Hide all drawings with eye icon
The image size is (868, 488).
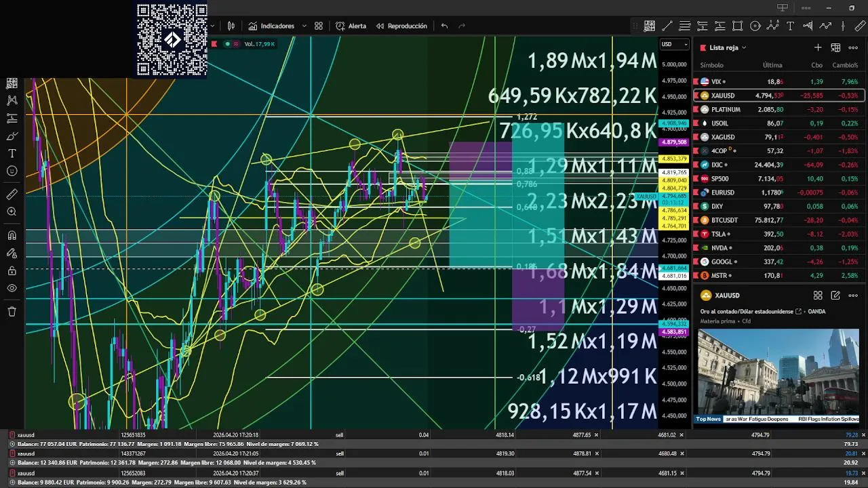(x=12, y=289)
